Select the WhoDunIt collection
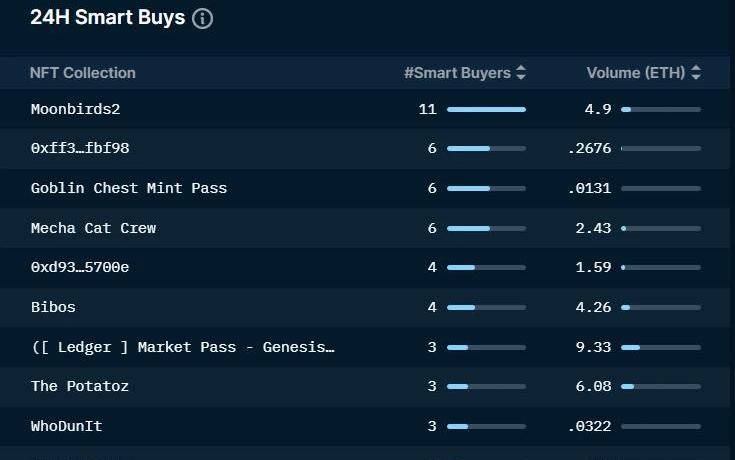The image size is (735, 460). pyautogui.click(x=66, y=426)
